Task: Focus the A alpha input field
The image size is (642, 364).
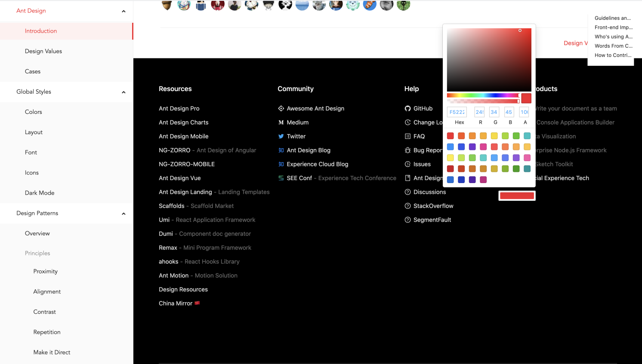Action: (x=524, y=112)
